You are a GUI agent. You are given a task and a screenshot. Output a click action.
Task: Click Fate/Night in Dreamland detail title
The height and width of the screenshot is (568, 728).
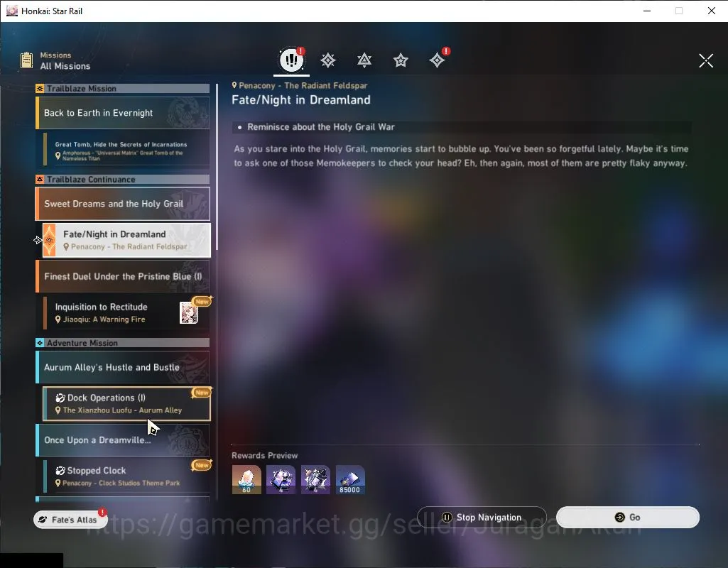(301, 100)
